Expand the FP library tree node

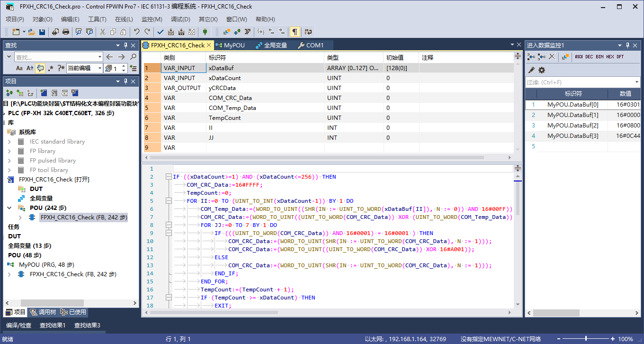coord(9,151)
